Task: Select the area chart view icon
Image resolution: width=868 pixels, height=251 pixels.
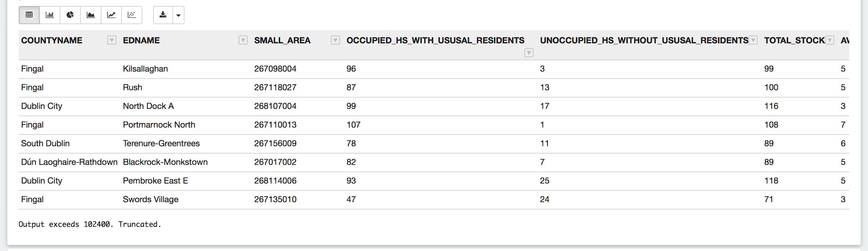Action: click(x=91, y=15)
